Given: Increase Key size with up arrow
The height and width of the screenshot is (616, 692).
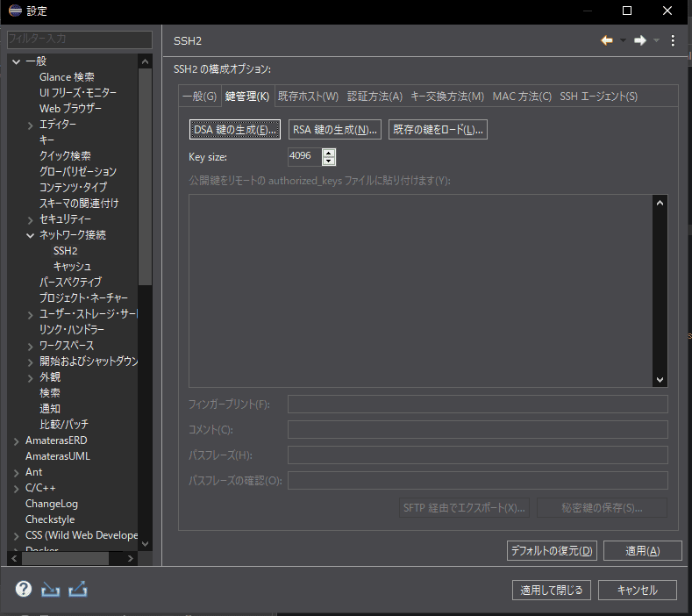Looking at the screenshot, I should coord(329,153).
